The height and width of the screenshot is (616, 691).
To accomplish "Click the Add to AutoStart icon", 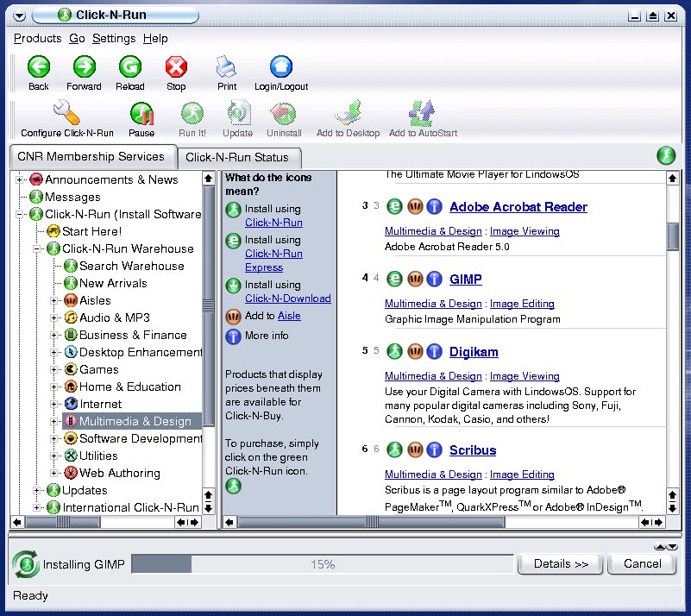I will tap(422, 113).
